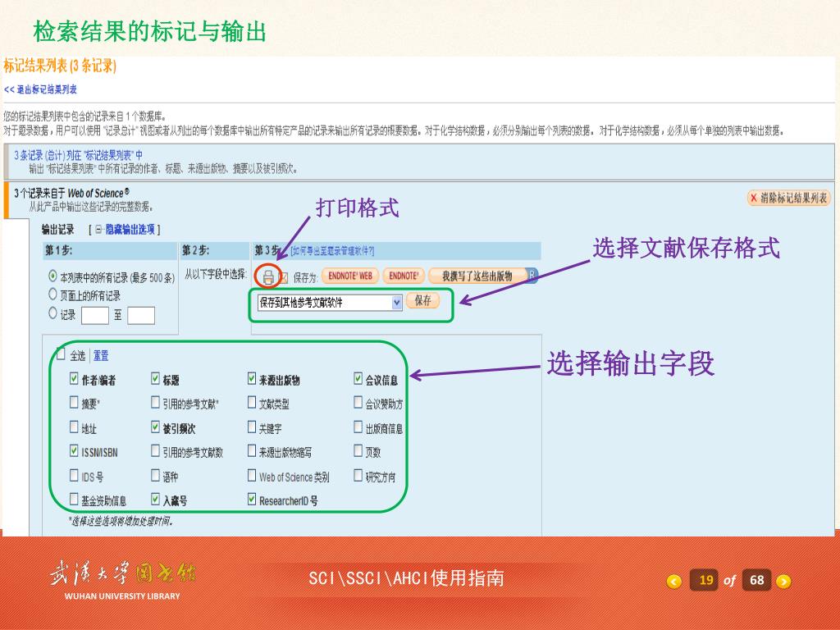Uncheck the 来源出版物 checkbox

click(x=252, y=379)
